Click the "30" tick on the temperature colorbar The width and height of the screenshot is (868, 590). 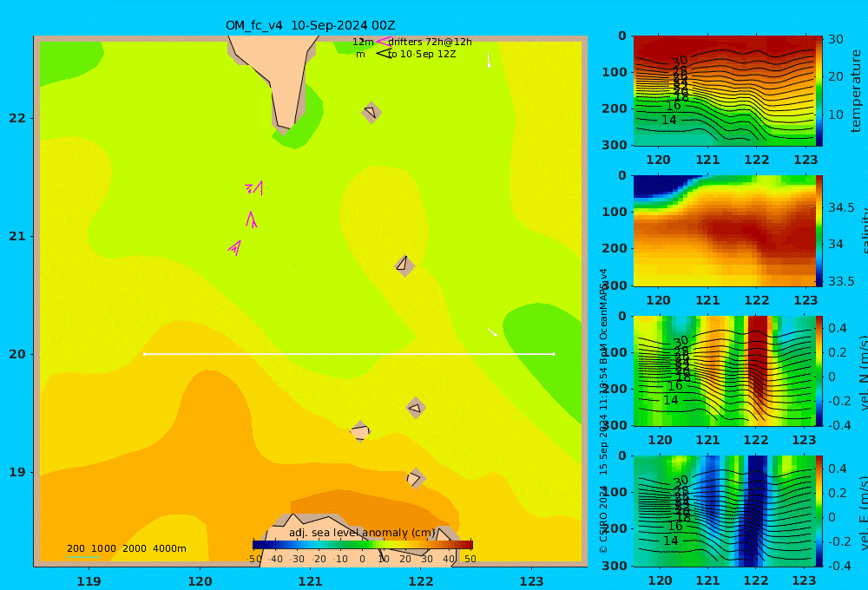click(x=836, y=39)
